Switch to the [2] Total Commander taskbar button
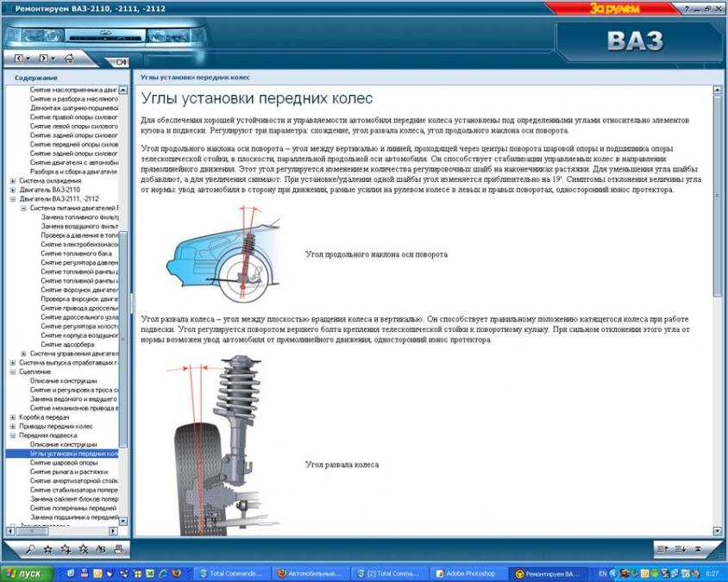728x582 pixels. 389,574
